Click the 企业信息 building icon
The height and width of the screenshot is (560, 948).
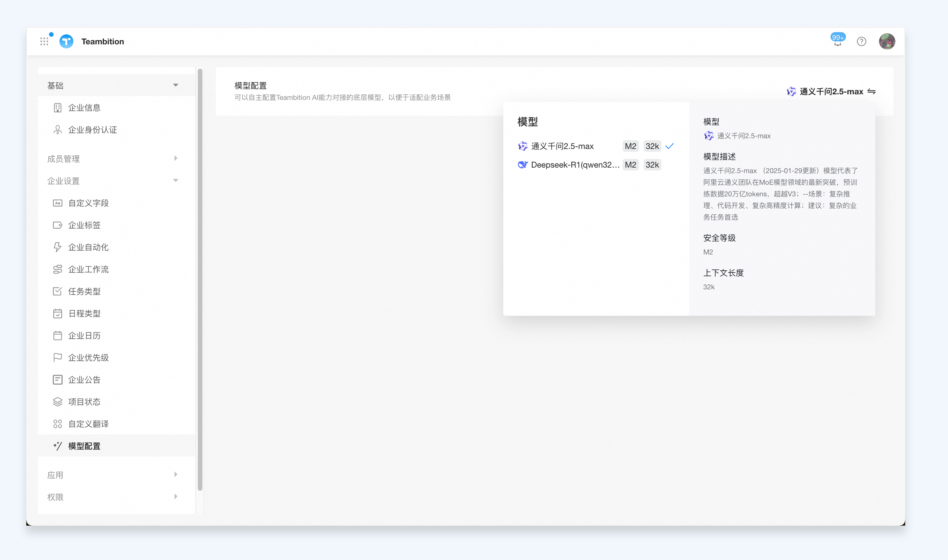58,108
